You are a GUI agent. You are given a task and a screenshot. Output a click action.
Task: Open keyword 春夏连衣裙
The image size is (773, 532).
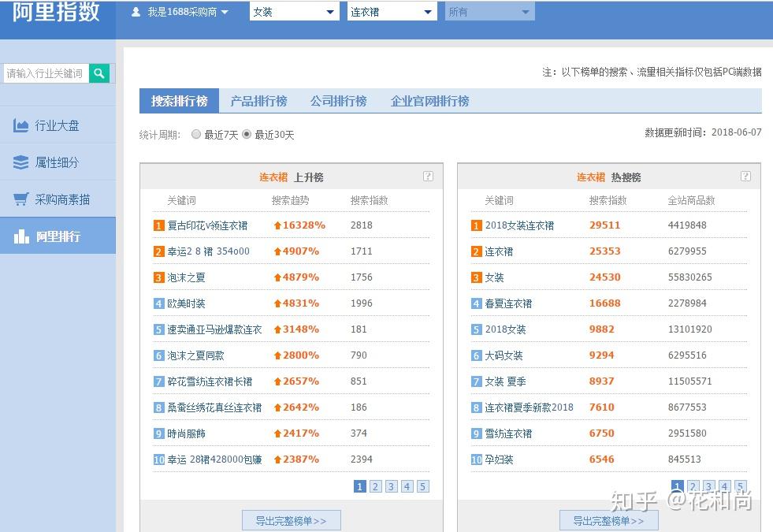pos(508,303)
